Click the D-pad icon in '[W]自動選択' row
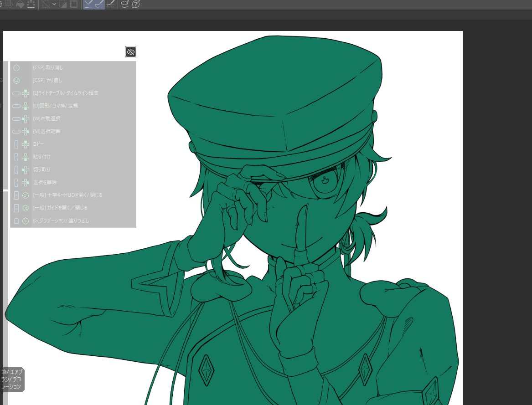 click(x=26, y=119)
